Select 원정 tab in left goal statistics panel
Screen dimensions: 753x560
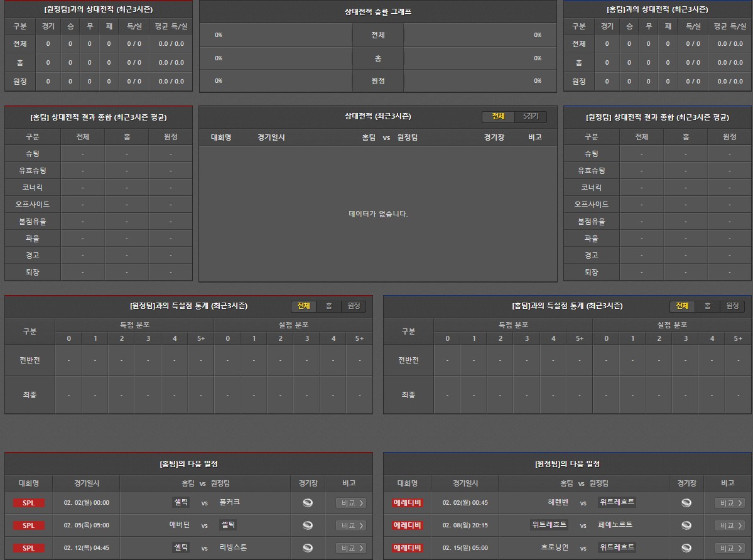pyautogui.click(x=354, y=306)
